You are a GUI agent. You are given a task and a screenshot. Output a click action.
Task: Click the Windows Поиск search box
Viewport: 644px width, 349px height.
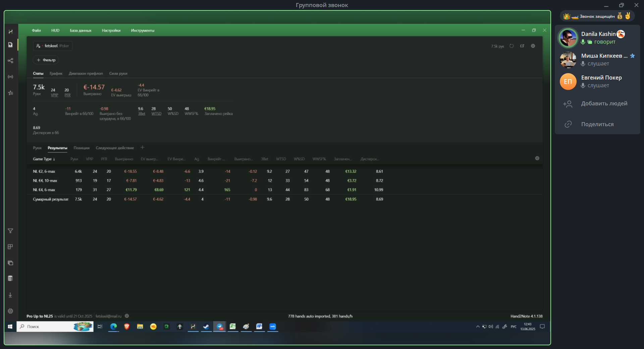[55, 327]
